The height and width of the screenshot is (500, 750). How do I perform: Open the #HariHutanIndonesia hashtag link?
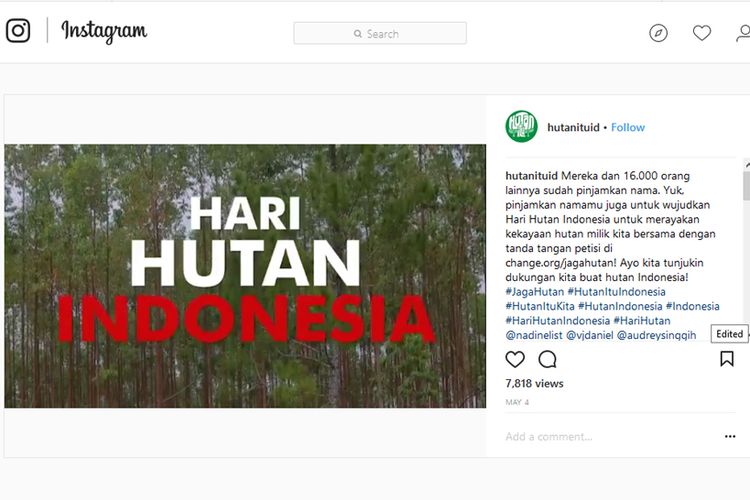pyautogui.click(x=558, y=321)
